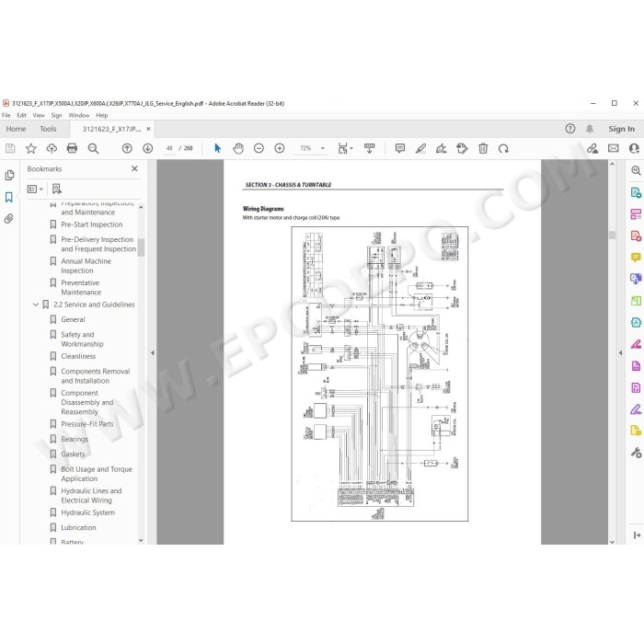Open More Tools wrench icon in right pane
The height and width of the screenshot is (644, 644).
(x=636, y=453)
